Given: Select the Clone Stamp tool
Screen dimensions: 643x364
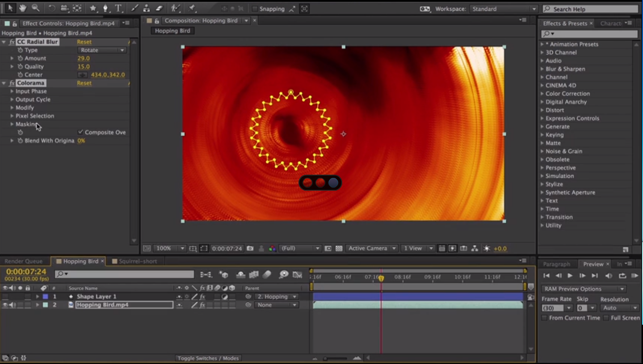Looking at the screenshot, I should [x=147, y=8].
